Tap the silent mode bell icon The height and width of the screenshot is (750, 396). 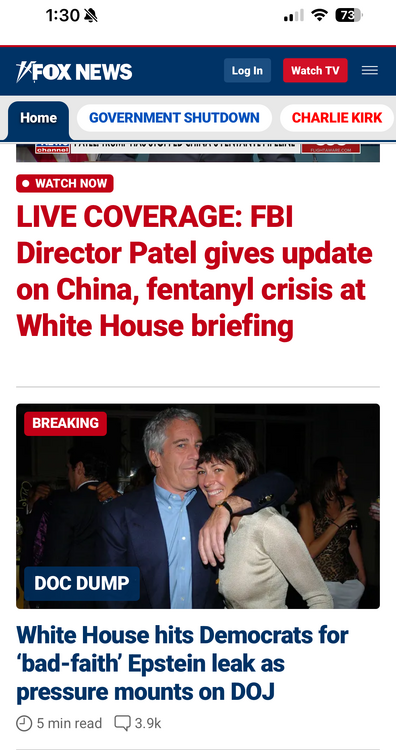point(90,16)
